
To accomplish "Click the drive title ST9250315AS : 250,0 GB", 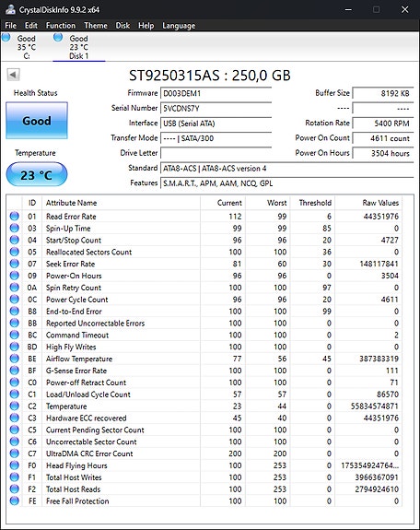I will tap(209, 76).
